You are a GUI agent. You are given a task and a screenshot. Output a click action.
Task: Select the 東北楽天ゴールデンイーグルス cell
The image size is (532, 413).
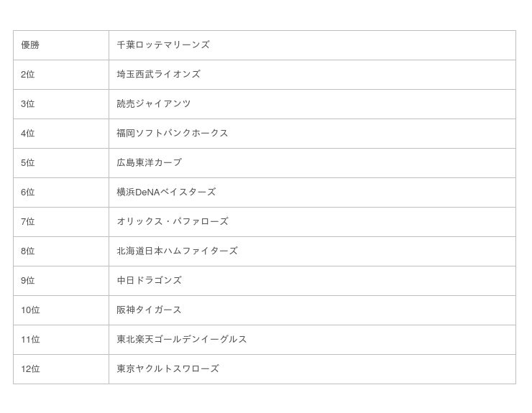point(182,340)
